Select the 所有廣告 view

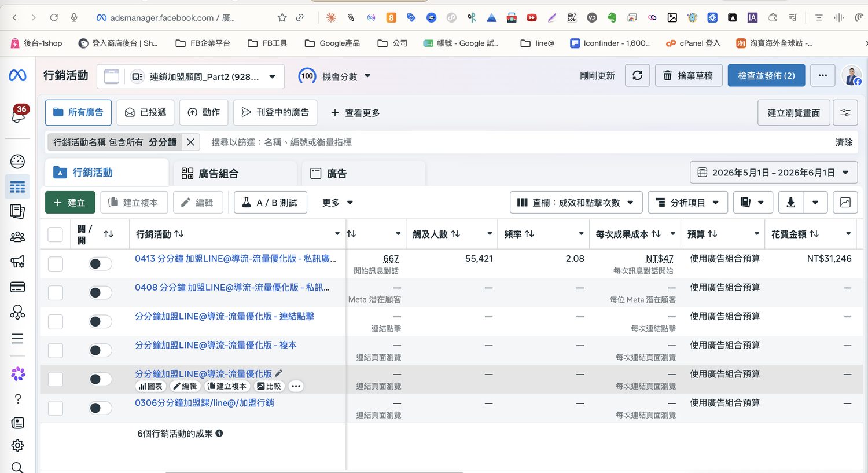78,112
